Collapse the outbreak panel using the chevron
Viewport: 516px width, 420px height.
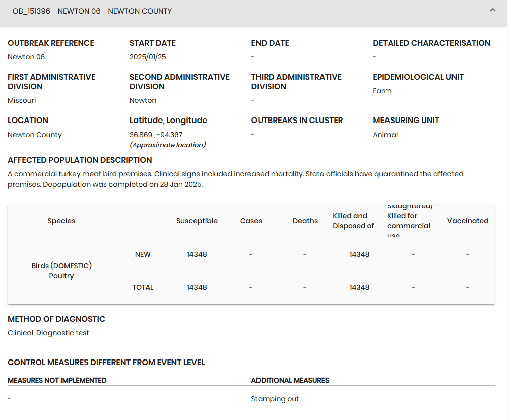pos(492,10)
